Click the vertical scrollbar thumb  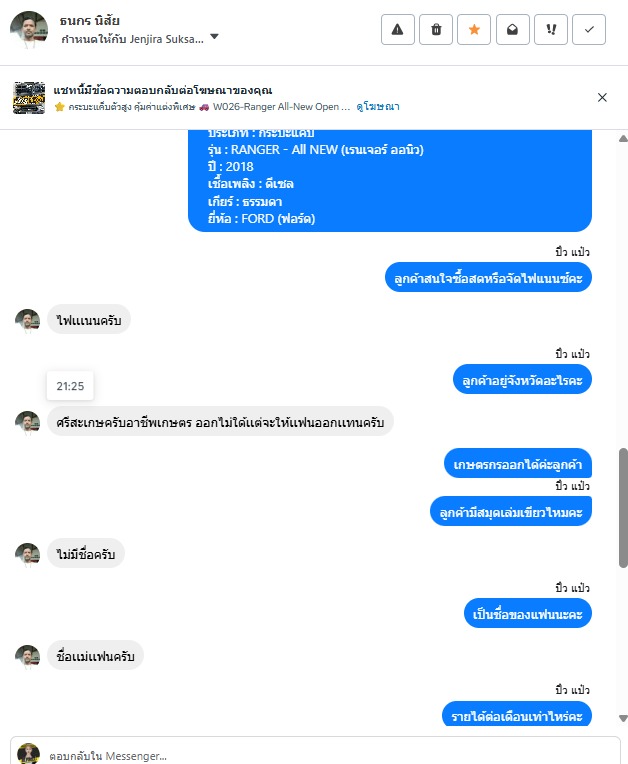623,508
